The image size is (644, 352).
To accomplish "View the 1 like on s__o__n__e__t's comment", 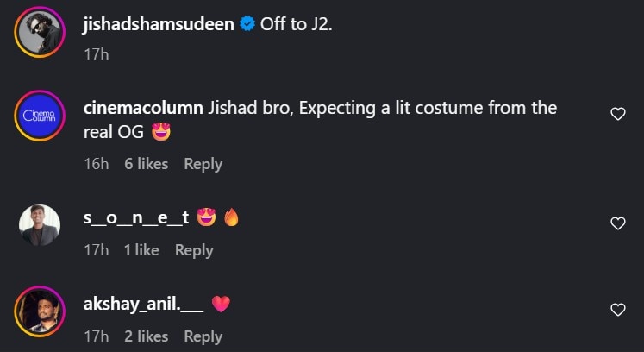I will pyautogui.click(x=141, y=250).
